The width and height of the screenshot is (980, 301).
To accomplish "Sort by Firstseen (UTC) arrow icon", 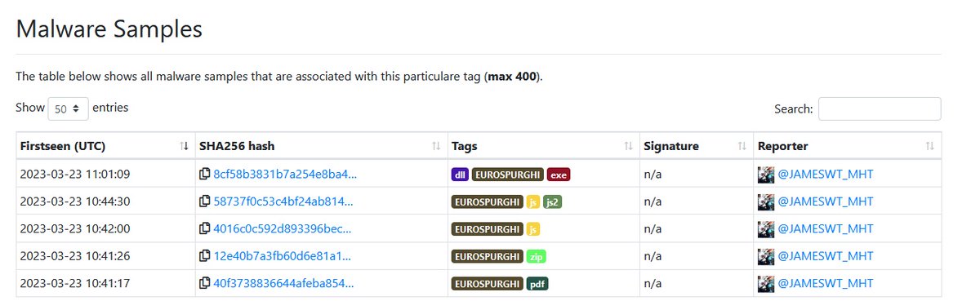I will point(184,146).
